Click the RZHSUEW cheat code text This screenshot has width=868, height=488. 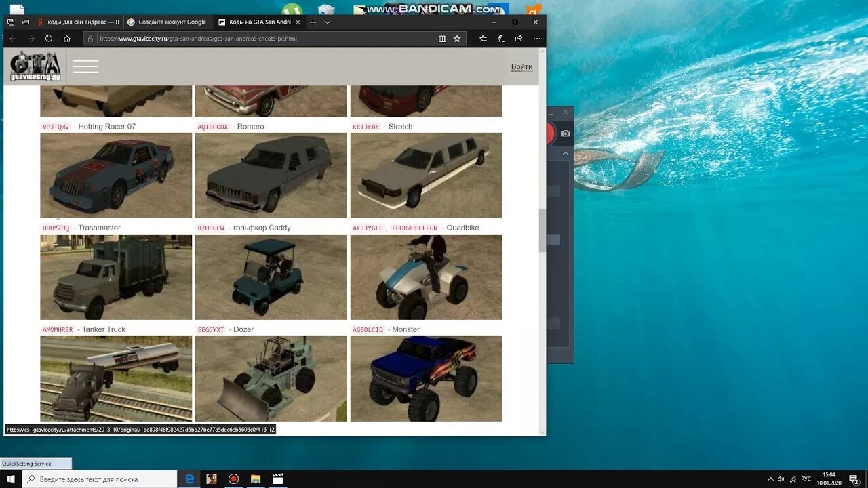click(x=211, y=228)
